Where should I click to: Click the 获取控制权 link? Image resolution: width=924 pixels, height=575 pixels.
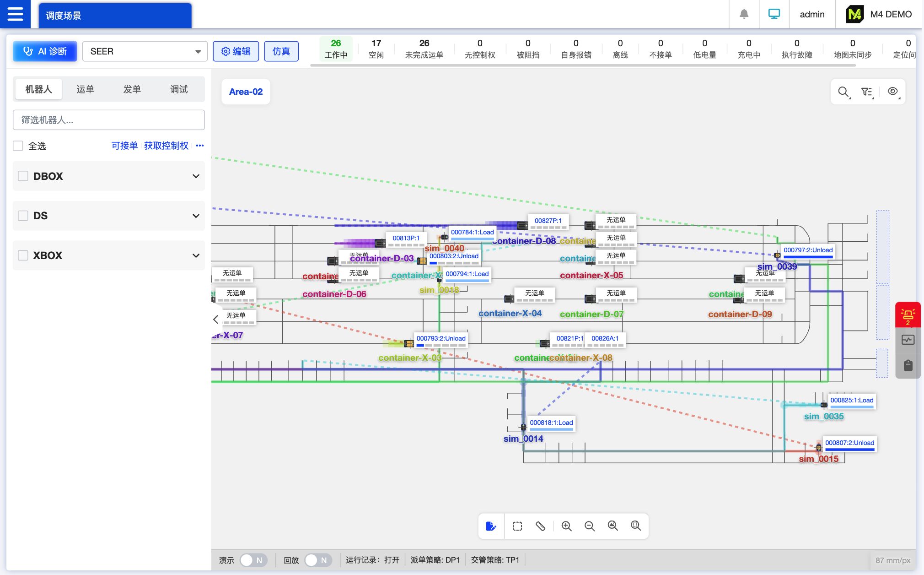pyautogui.click(x=166, y=146)
